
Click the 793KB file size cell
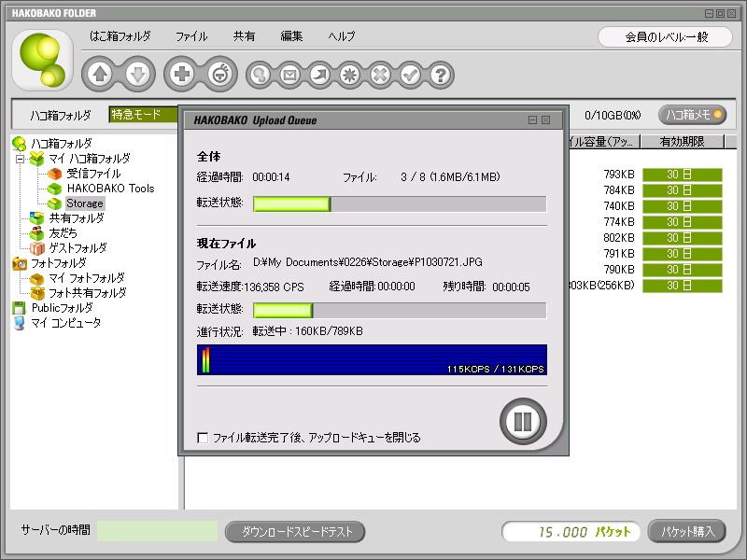tap(619, 175)
